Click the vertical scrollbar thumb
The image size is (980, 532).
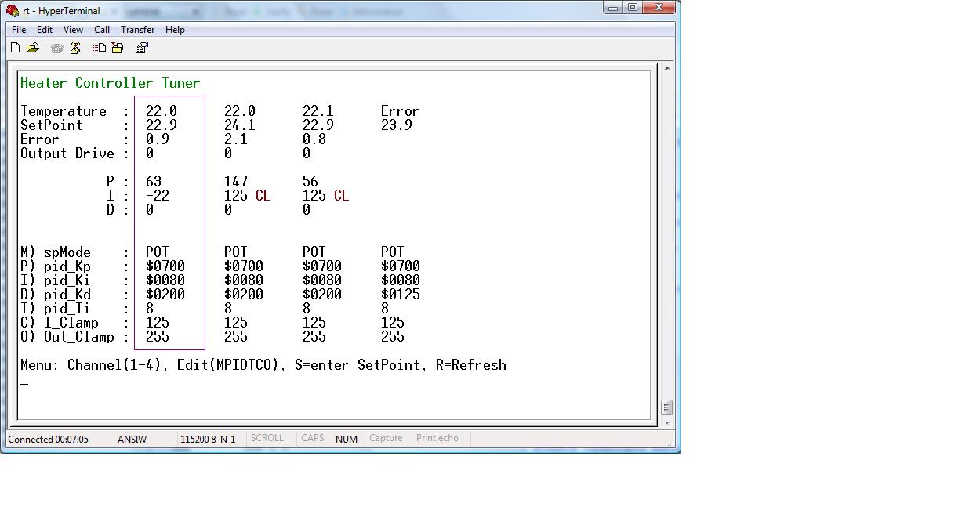click(x=666, y=407)
